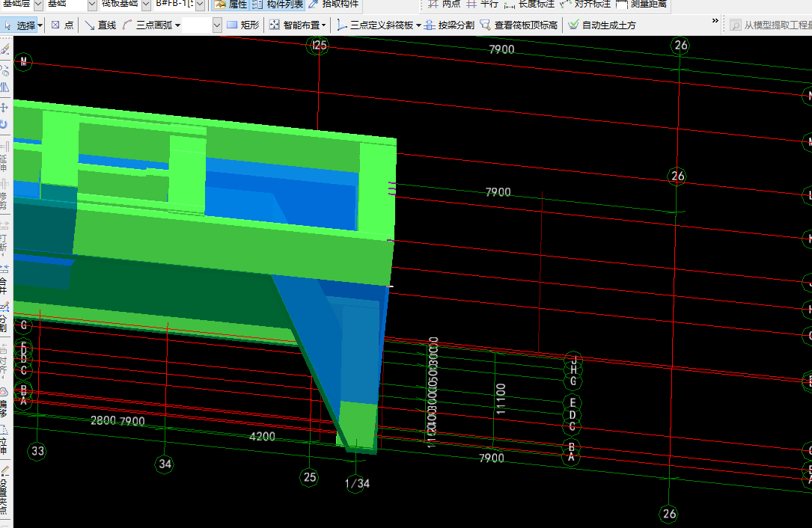Screen dimensions: 812x528
Task: Select the 点 (point) drawing tool
Action: click(62, 25)
